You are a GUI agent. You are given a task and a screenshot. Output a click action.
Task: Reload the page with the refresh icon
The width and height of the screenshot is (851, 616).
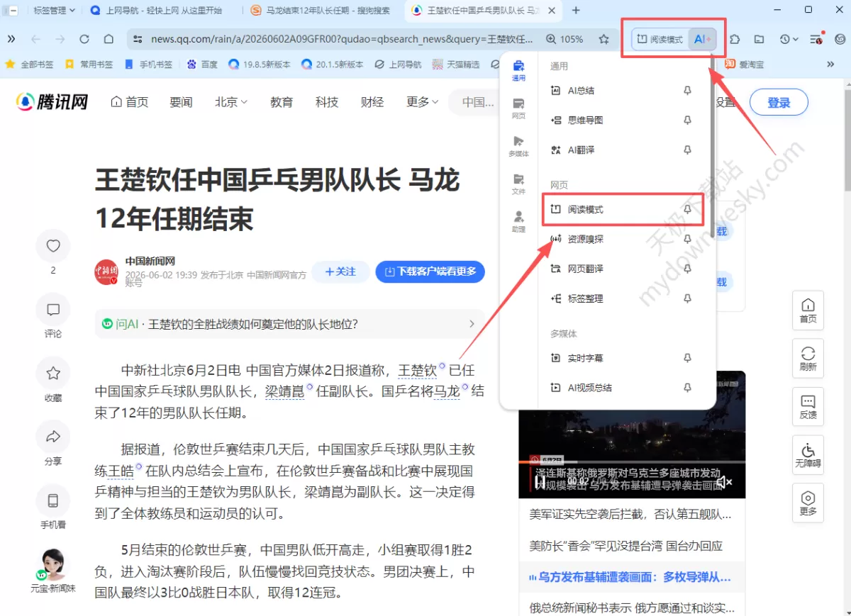pyautogui.click(x=84, y=39)
